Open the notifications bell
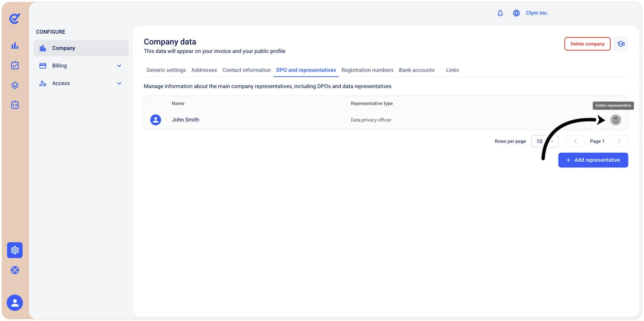The width and height of the screenshot is (644, 321). pyautogui.click(x=500, y=13)
